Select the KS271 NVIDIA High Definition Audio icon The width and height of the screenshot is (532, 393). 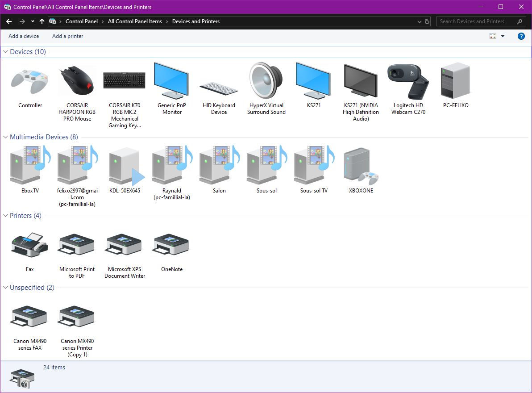click(x=361, y=81)
